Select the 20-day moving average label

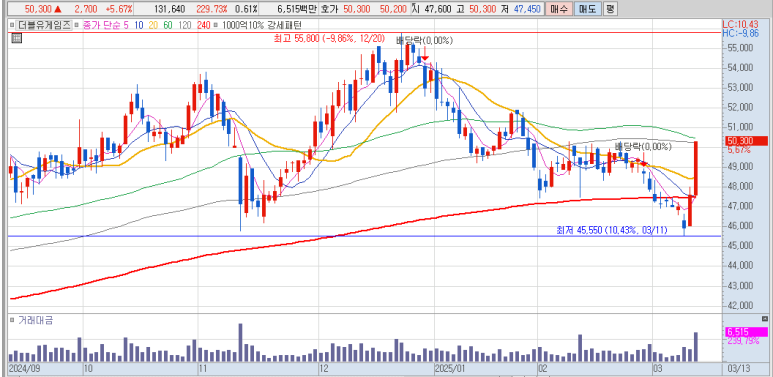point(152,25)
